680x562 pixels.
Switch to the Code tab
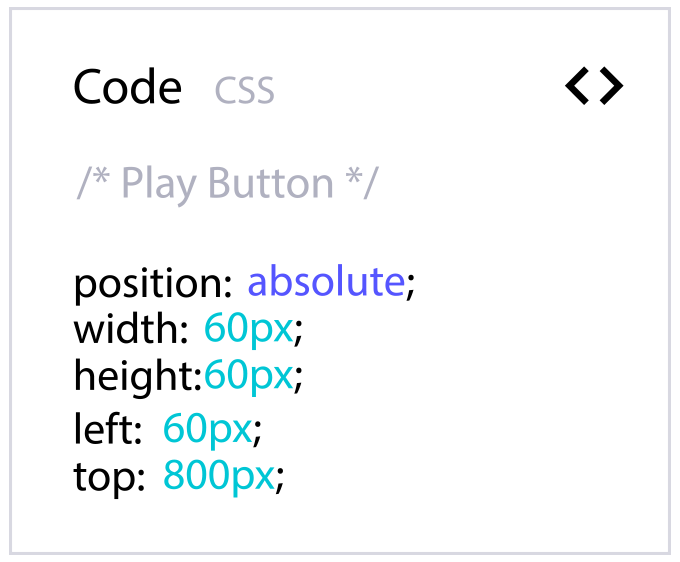(x=127, y=88)
